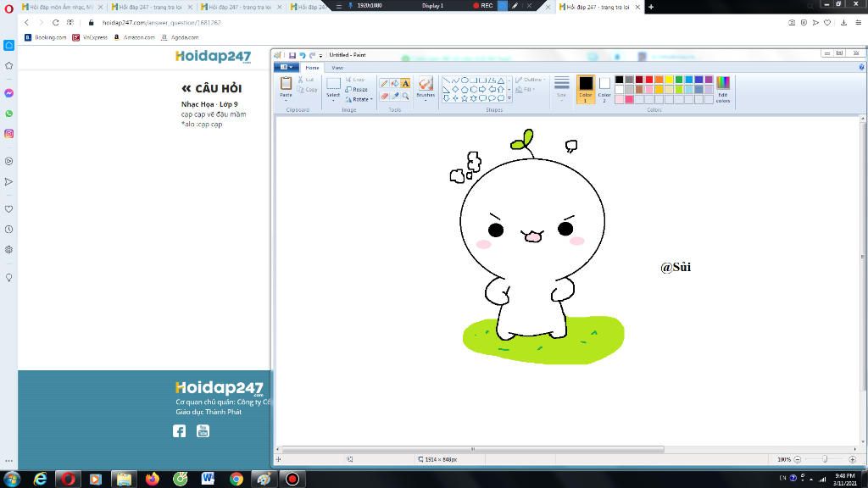Open the Outline dropdown
Viewport: 868px width, 488px height.
coord(531,80)
